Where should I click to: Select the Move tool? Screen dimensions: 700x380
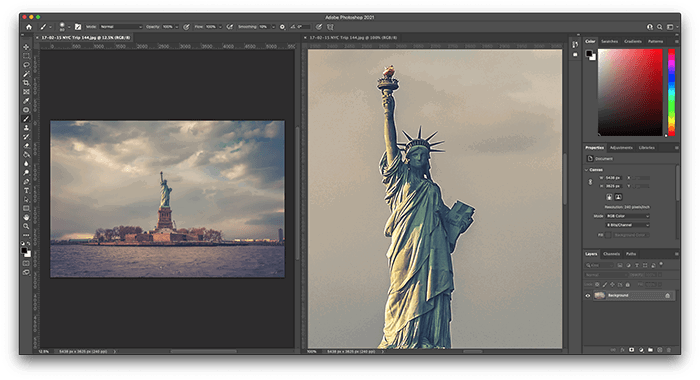pos(26,47)
